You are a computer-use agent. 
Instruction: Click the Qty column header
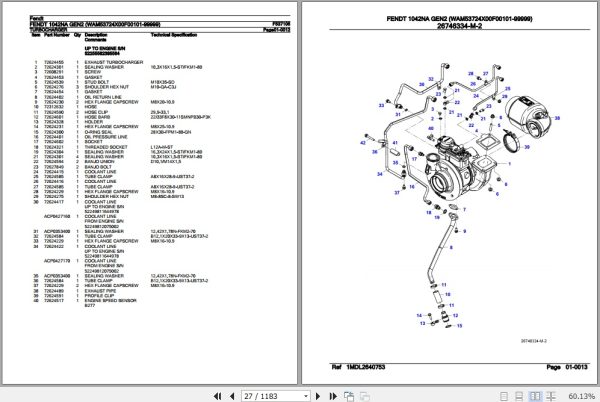coord(77,35)
